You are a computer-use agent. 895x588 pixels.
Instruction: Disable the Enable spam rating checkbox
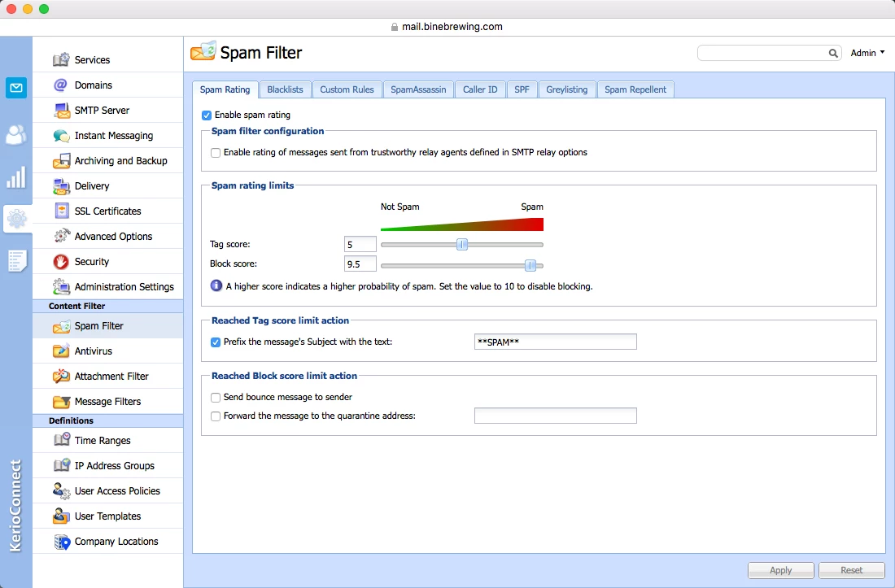207,115
